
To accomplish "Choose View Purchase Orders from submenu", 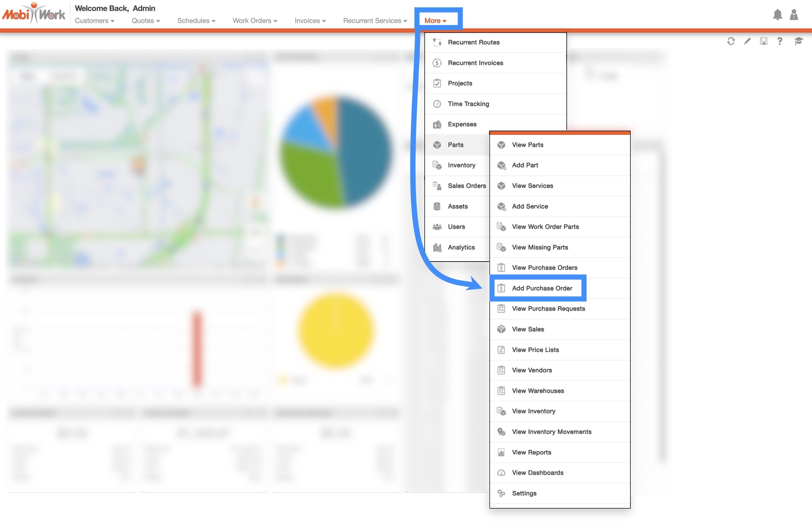I will [544, 268].
